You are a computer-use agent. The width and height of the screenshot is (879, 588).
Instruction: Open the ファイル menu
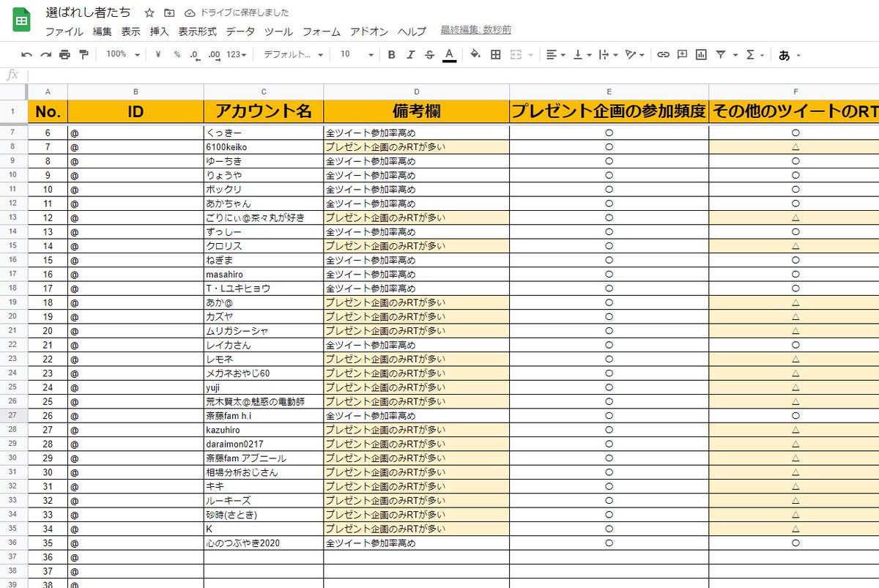click(64, 31)
